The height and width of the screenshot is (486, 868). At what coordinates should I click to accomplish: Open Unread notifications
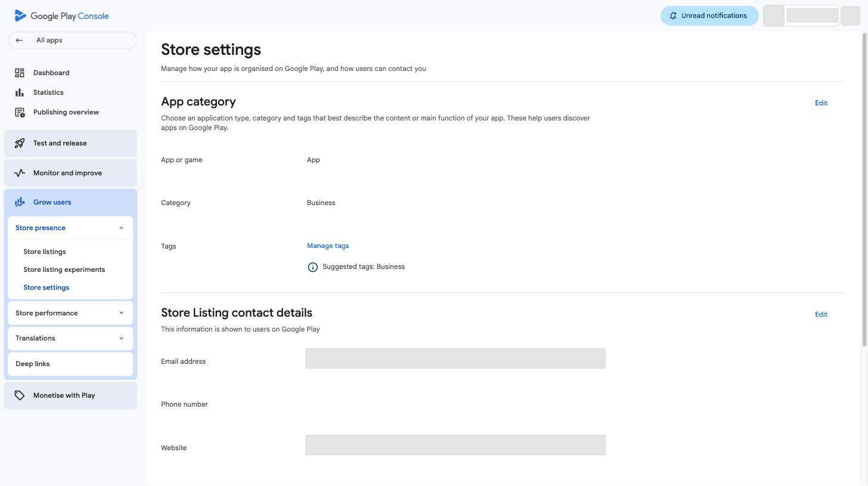[x=709, y=16]
